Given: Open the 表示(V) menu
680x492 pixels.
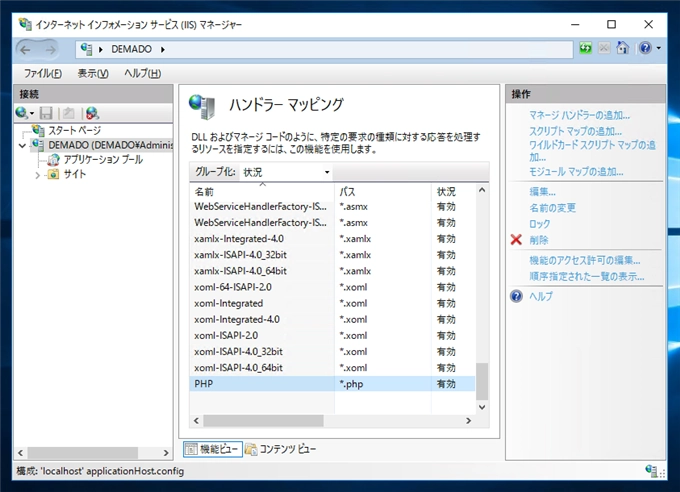Looking at the screenshot, I should pyautogui.click(x=93, y=73).
